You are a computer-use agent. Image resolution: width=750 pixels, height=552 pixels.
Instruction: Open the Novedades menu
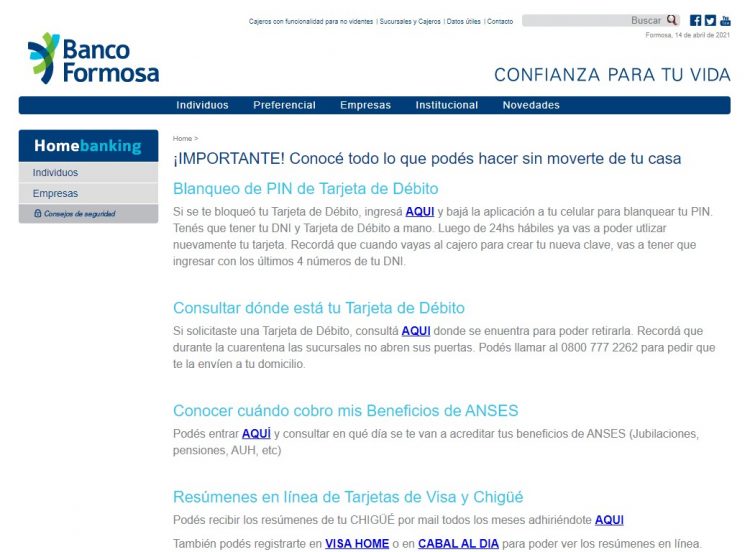click(x=531, y=105)
